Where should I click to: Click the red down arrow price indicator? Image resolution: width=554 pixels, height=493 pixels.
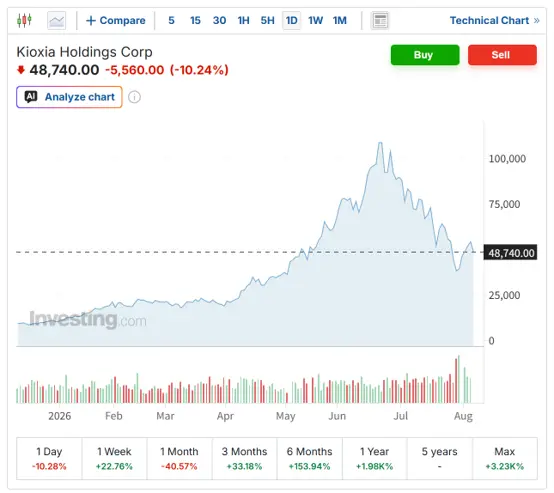(x=21, y=70)
